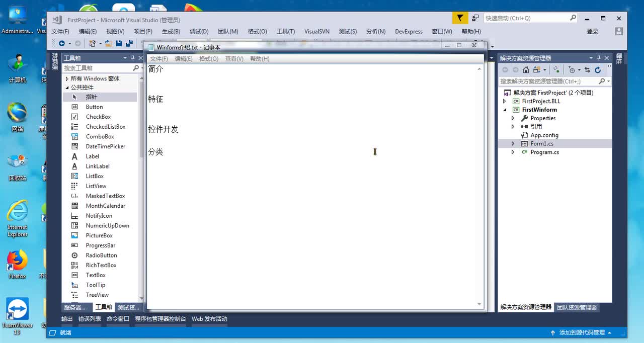
Task: Open the Solution Explorer panel window options dropdown arrow
Action: (591, 58)
